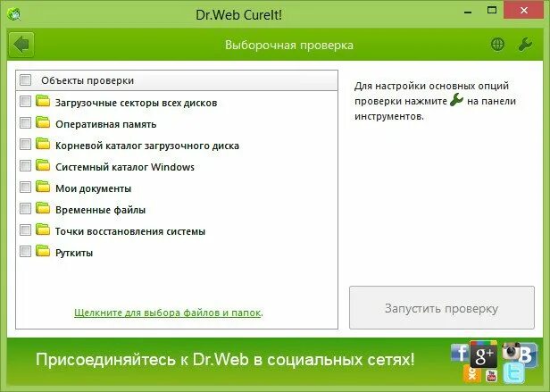This screenshot has height=392, width=550.
Task: Check Системный каталог Windows checkbox
Action: [25, 166]
